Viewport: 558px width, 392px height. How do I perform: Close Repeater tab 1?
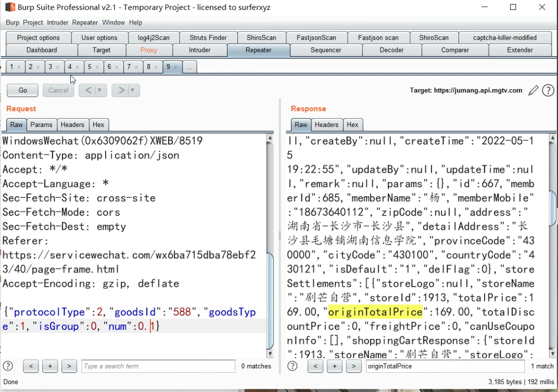(x=19, y=67)
